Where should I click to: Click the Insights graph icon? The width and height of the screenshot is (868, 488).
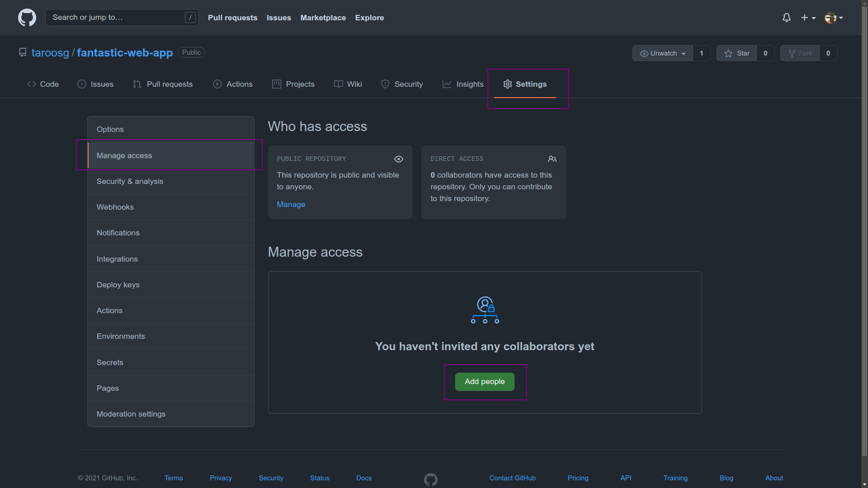click(447, 84)
